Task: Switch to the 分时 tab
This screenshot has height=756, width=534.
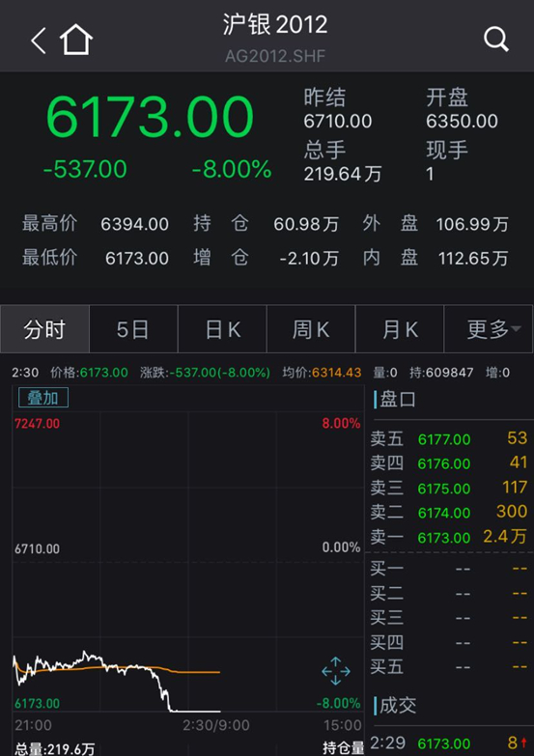Action: 44,329
